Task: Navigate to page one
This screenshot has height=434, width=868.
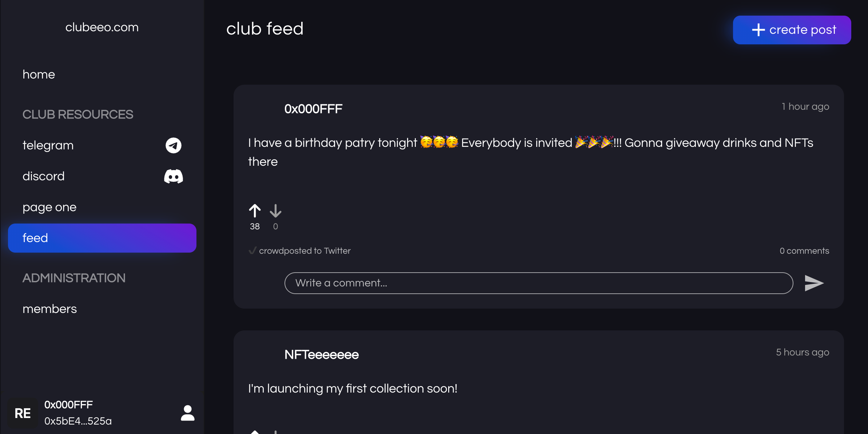Action: coord(49,207)
